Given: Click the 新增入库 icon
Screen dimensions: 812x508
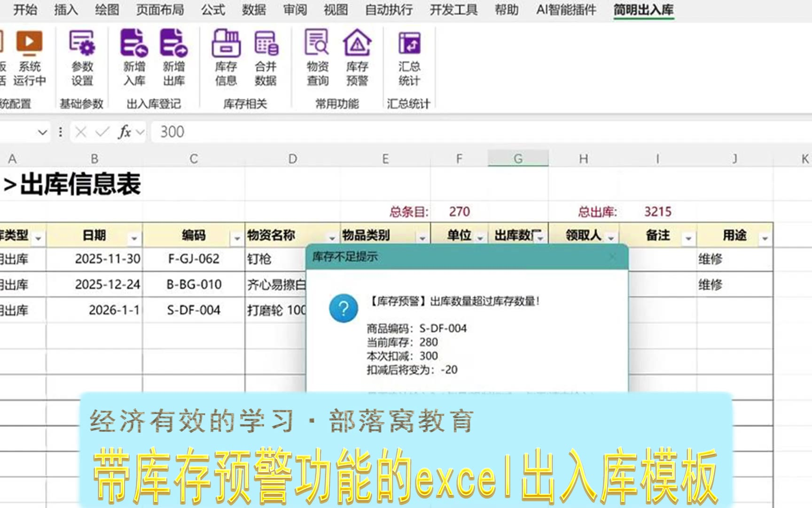Looking at the screenshot, I should (134, 57).
